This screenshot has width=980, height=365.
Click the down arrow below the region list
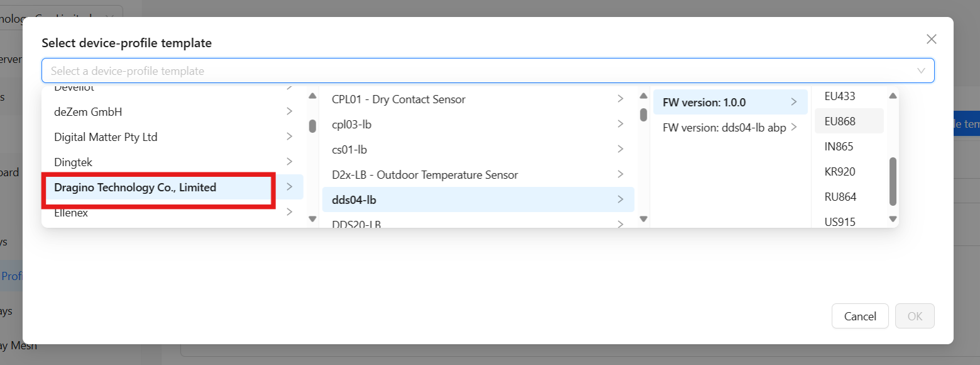point(893,220)
